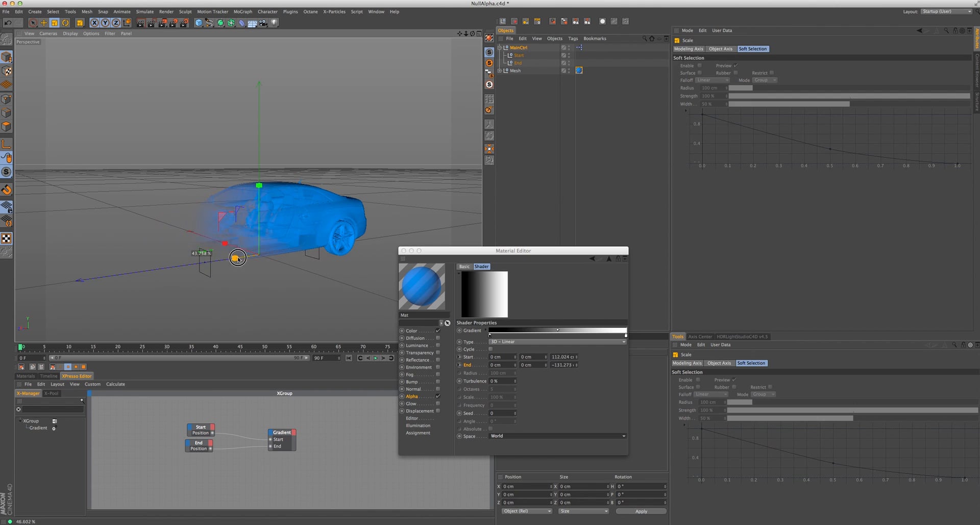Click the white knot on the gradient bar
Image resolution: width=980 pixels, height=525 pixels.
[625, 335]
